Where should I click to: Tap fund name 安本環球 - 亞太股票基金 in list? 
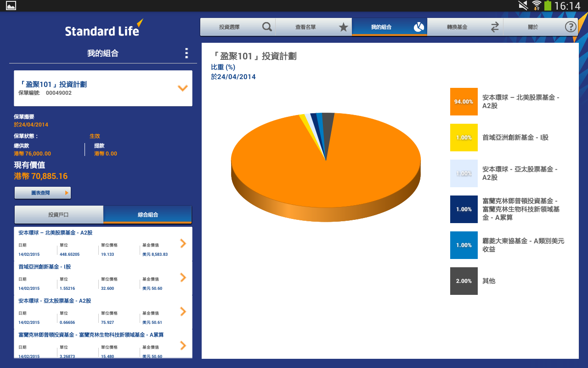(x=55, y=301)
